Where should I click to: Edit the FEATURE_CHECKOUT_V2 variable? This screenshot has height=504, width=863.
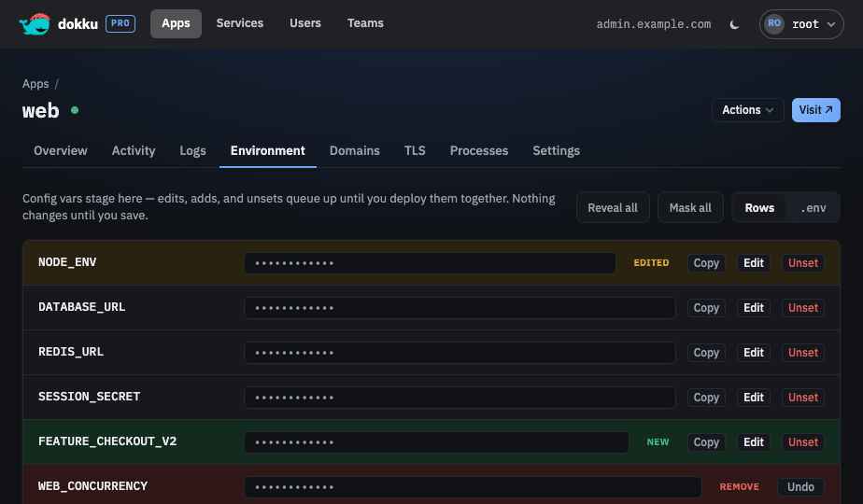(754, 442)
